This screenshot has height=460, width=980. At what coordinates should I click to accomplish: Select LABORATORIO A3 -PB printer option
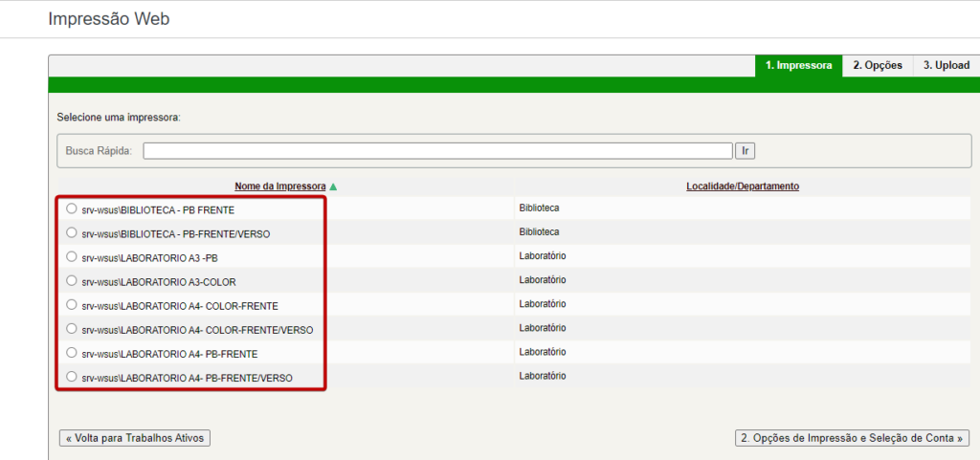pos(72,256)
